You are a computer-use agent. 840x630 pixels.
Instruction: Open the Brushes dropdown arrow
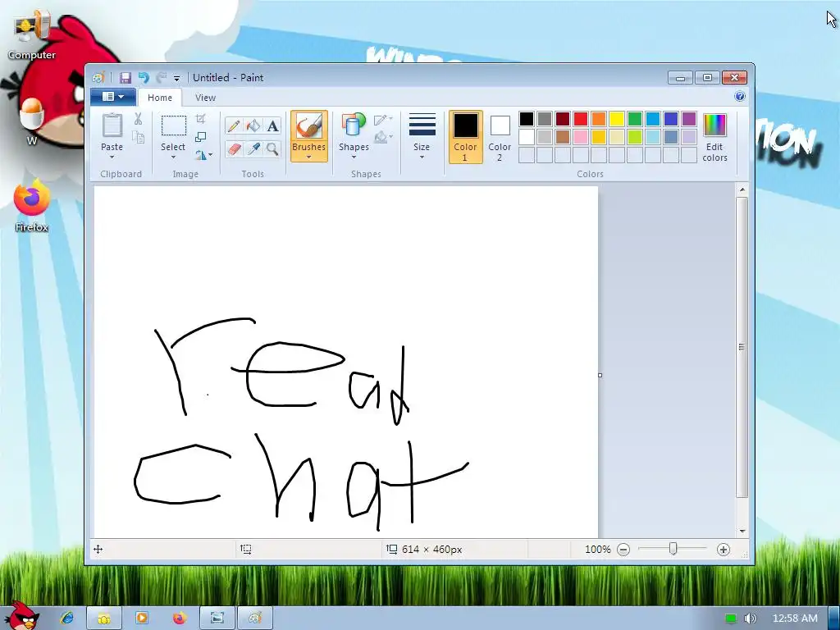pos(309,157)
